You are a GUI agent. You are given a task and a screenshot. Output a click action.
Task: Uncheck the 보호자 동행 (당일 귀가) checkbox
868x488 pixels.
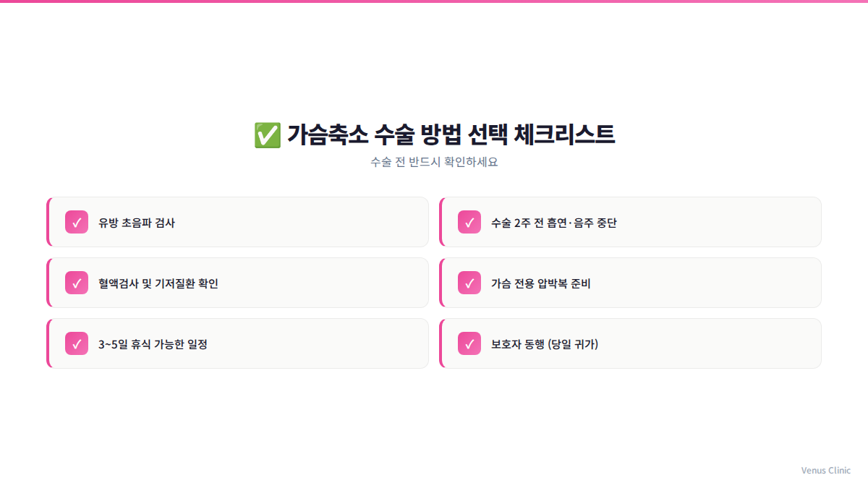click(469, 343)
